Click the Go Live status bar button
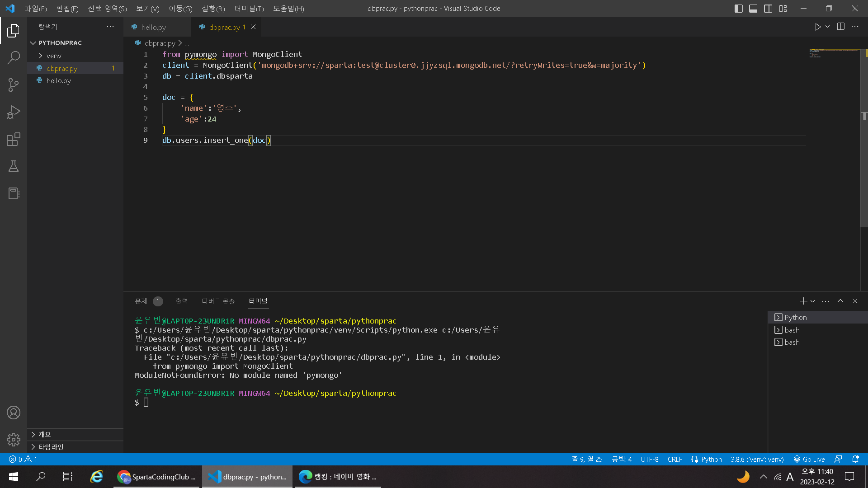 pyautogui.click(x=809, y=460)
